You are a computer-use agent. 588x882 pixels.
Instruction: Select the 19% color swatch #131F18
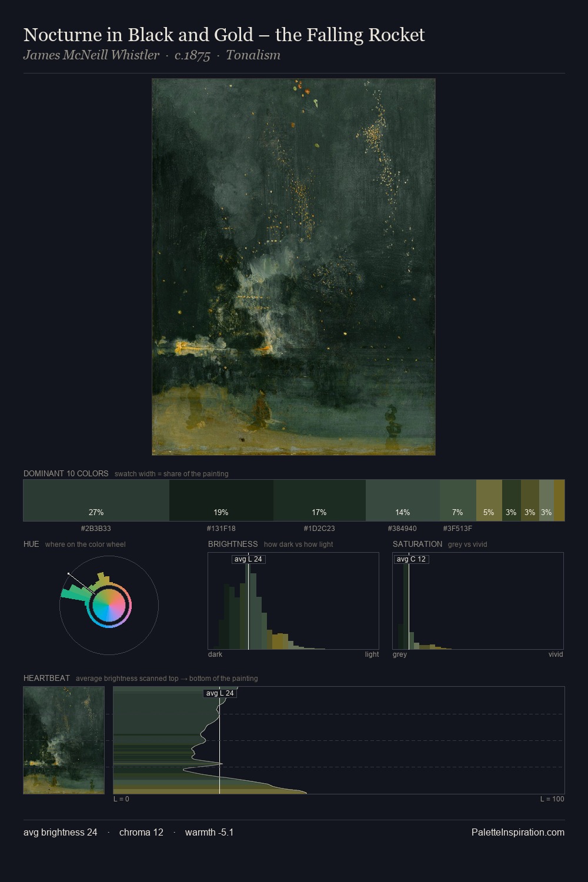221,500
